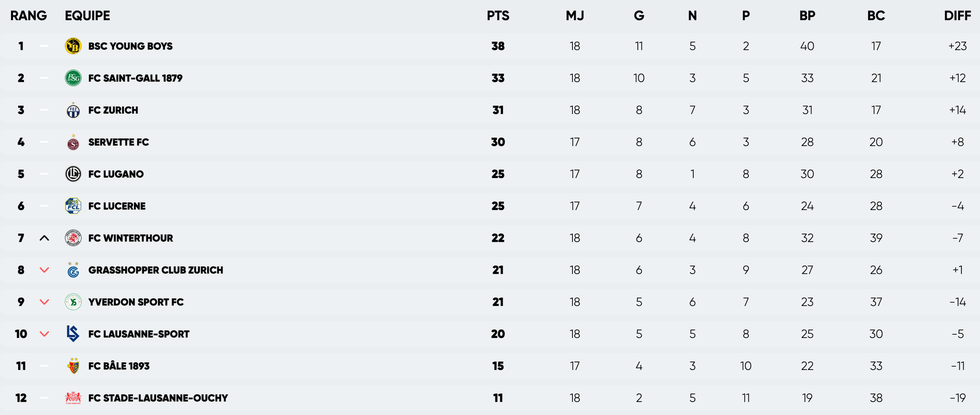980x415 pixels.
Task: Open the FC Stade-Lausanne-Ouchy team name
Action: click(158, 398)
